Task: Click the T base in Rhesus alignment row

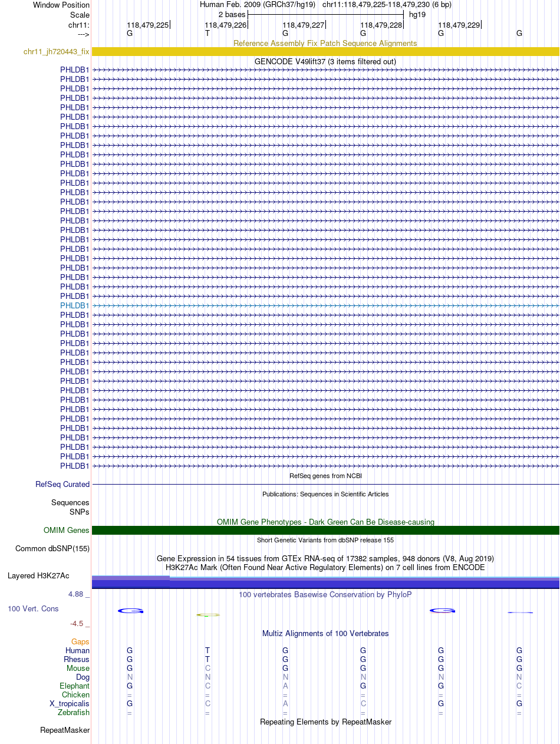Action: point(207,659)
